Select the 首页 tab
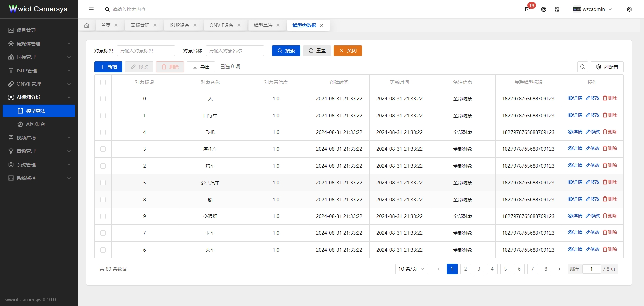The width and height of the screenshot is (644, 306). [106, 25]
